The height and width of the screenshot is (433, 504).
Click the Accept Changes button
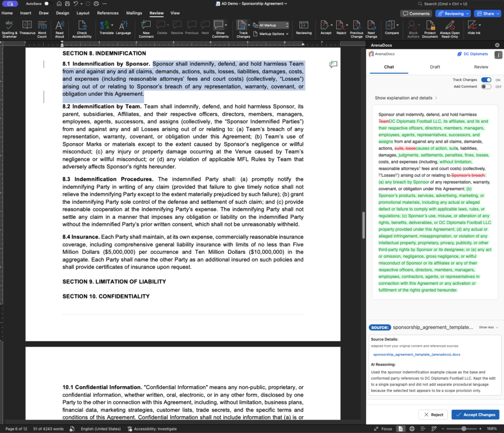[475, 415]
